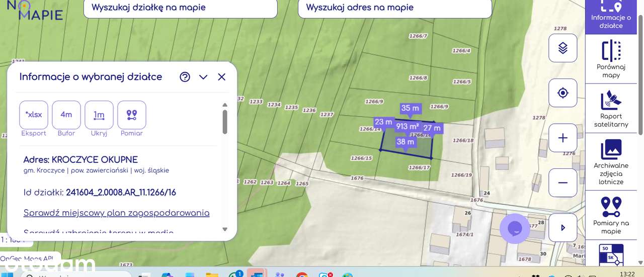Click the 35 m edge length label
The height and width of the screenshot is (277, 644).
410,108
